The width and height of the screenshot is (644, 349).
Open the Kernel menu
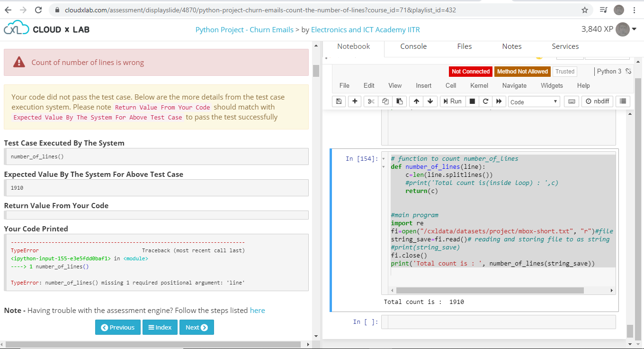(479, 85)
